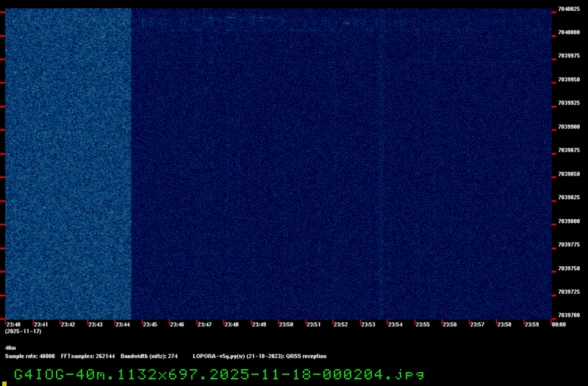588x386 pixels.
Task: Click the 7039900 frequency scale label
Action: click(x=569, y=126)
